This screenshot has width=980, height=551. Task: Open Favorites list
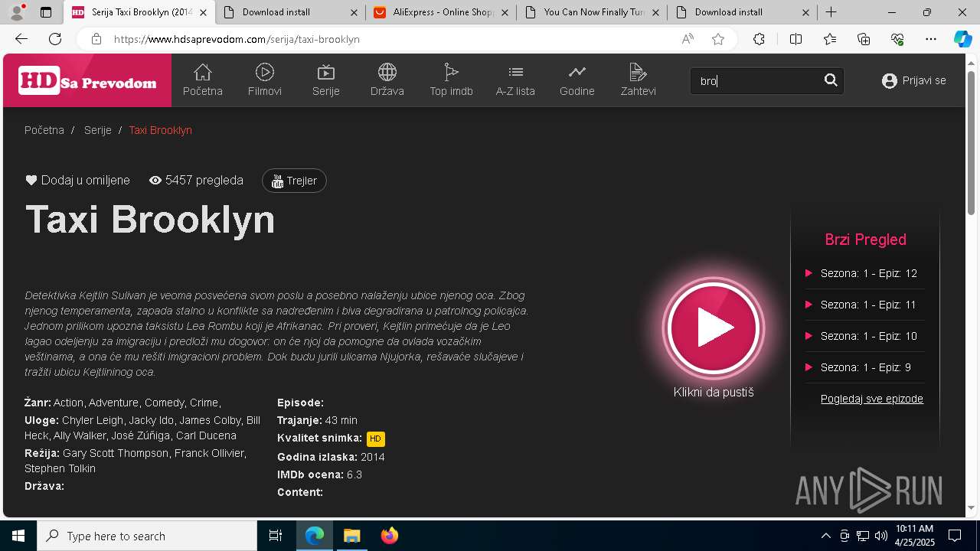tap(830, 39)
